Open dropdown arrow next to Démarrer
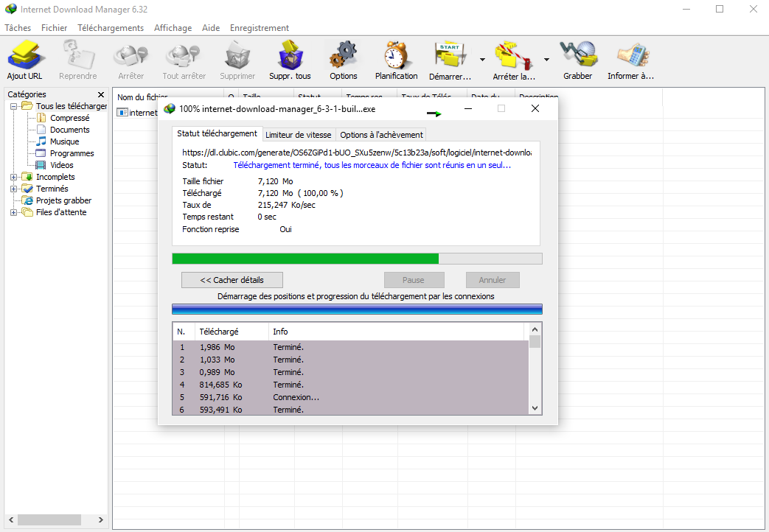Viewport: 769px width, 532px height. tap(482, 60)
